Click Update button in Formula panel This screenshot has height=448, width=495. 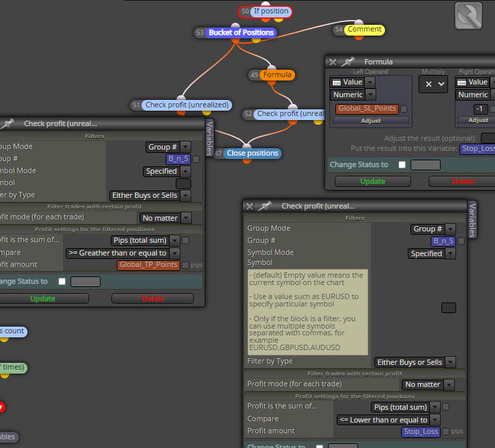[372, 182]
